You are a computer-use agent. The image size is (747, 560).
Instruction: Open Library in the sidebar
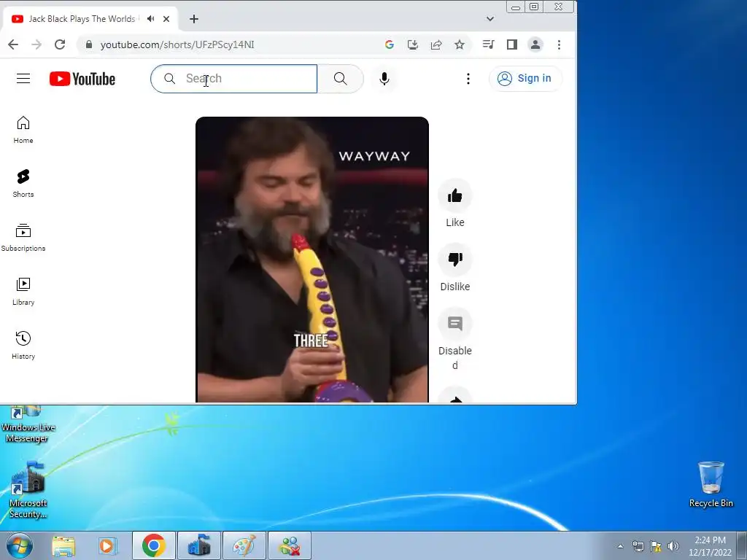point(23,292)
